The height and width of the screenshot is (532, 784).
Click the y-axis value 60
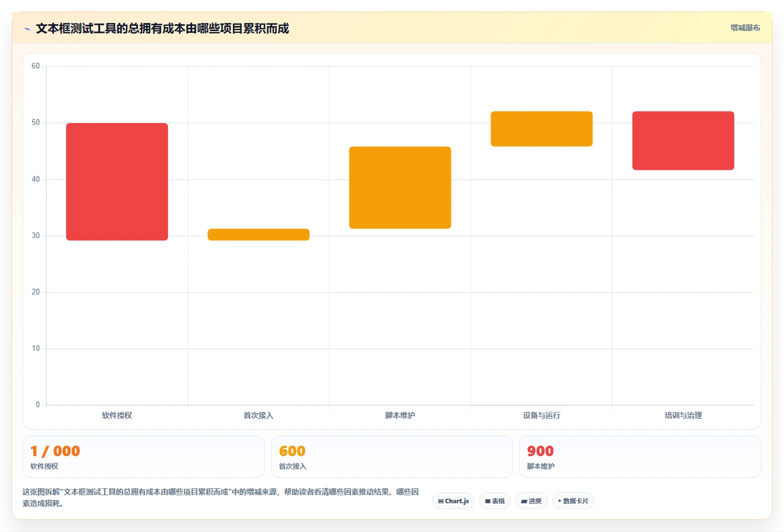[36, 66]
